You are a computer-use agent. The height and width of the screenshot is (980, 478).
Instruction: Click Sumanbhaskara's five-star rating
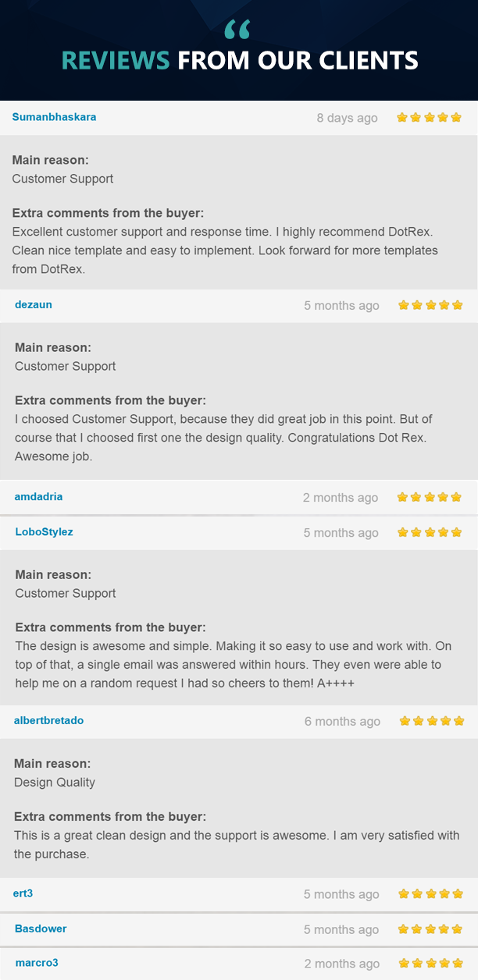tap(429, 118)
